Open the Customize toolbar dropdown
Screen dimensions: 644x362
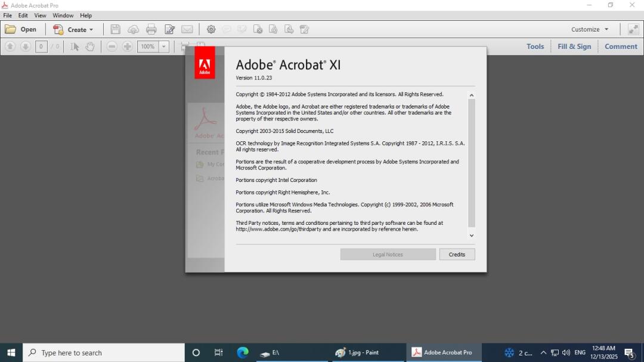click(x=590, y=30)
